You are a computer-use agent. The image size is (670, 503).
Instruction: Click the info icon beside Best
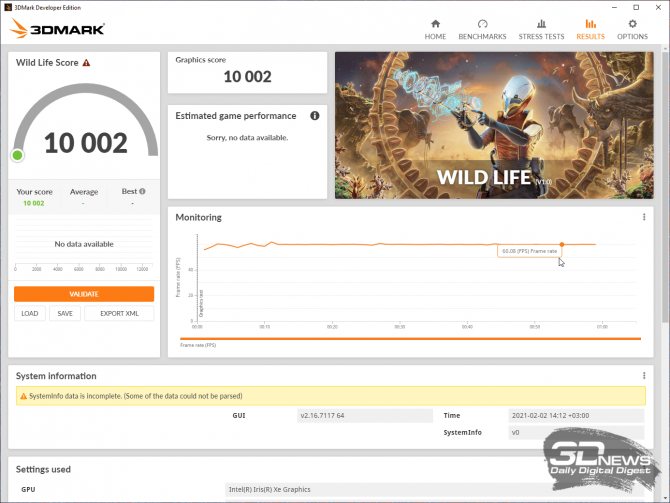(142, 191)
